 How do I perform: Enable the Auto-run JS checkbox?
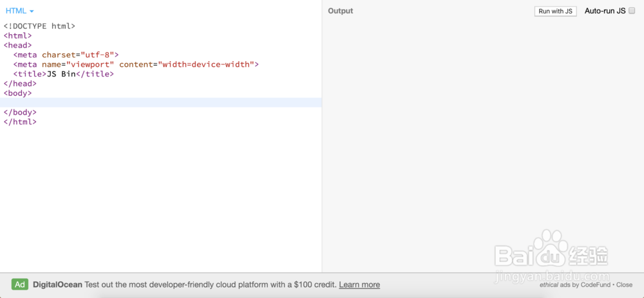click(x=632, y=11)
